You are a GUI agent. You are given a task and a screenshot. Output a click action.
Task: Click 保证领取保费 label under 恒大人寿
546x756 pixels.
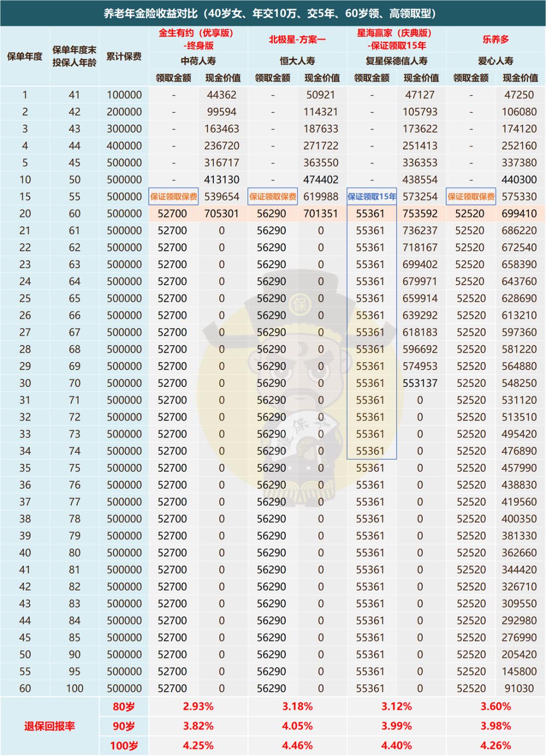(x=272, y=197)
